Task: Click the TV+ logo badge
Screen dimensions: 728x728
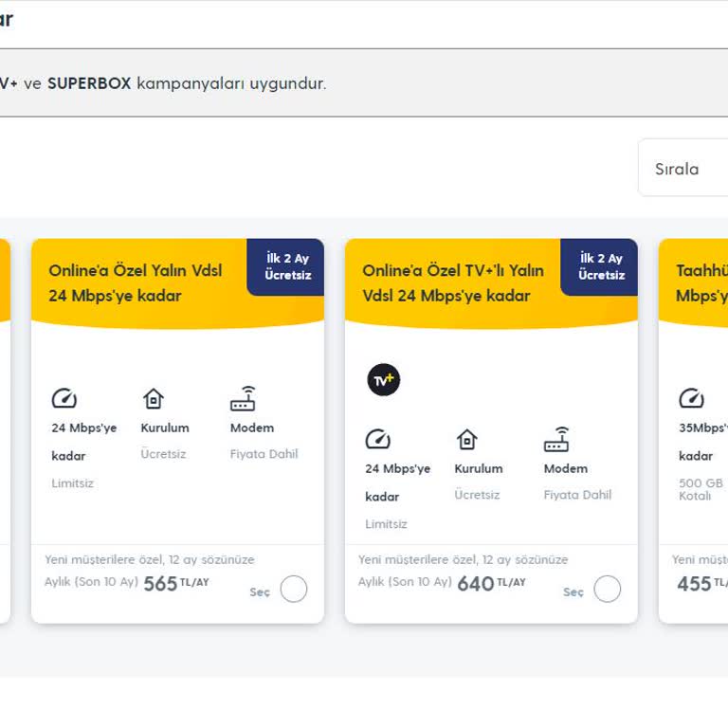Action: [384, 380]
